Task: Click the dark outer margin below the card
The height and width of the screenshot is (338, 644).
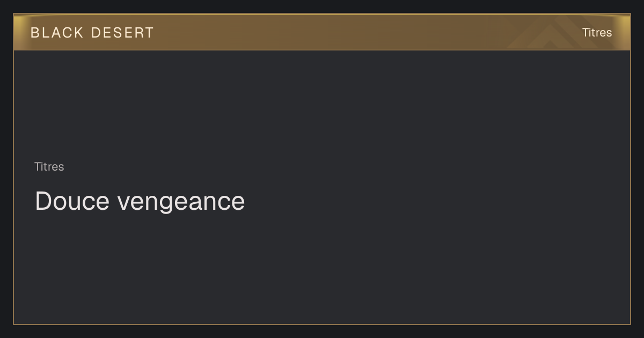Action: coord(322,332)
